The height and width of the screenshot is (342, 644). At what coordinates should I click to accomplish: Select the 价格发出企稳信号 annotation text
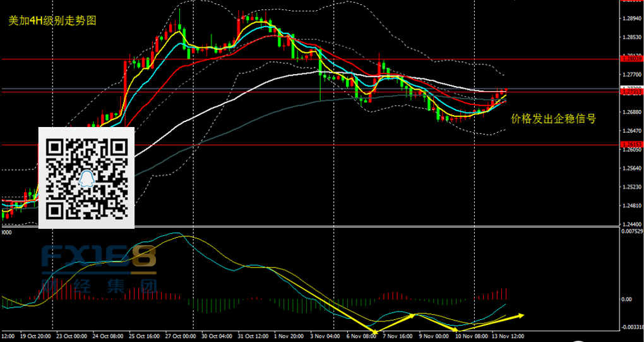[553, 118]
